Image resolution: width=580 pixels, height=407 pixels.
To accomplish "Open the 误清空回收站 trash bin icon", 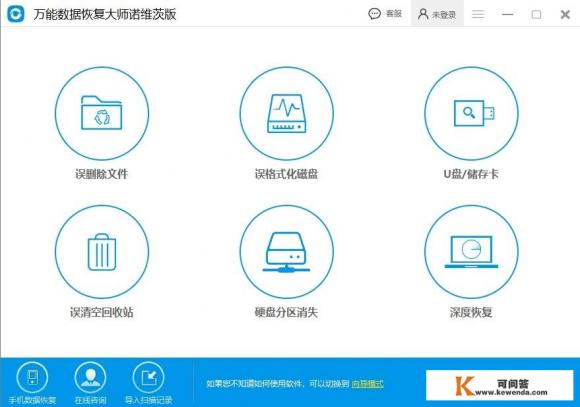I will click(x=102, y=252).
